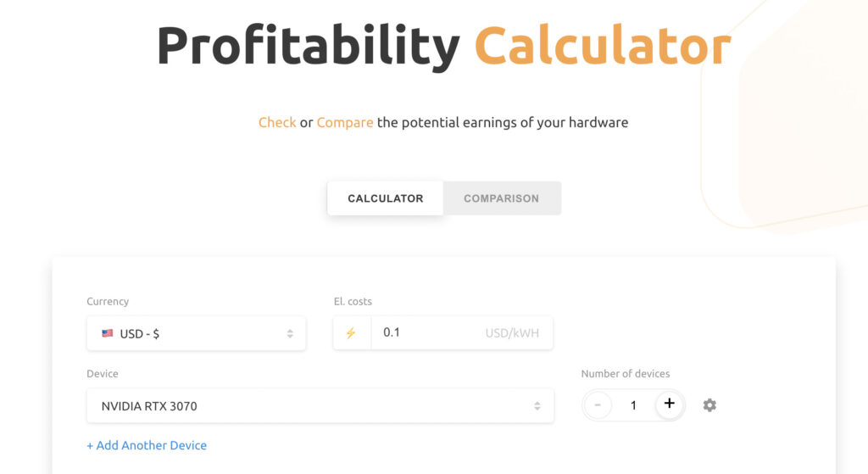Switch to the COMPARISON tab

502,198
